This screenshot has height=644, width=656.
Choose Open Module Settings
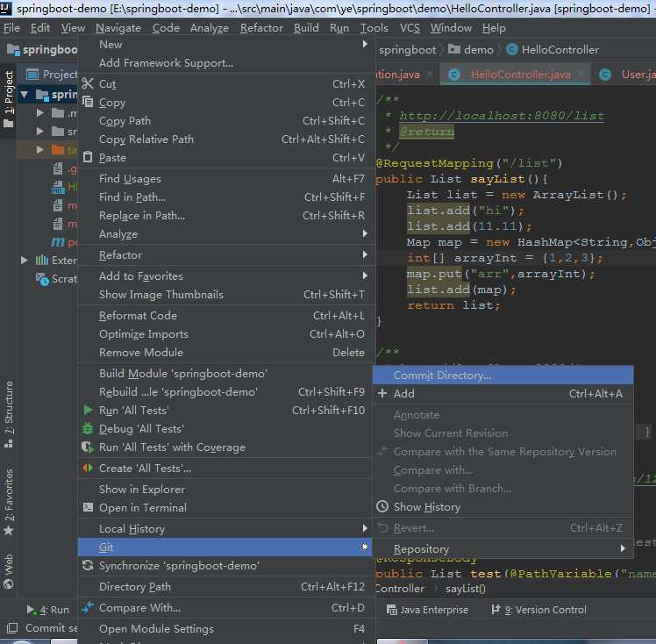point(225,628)
